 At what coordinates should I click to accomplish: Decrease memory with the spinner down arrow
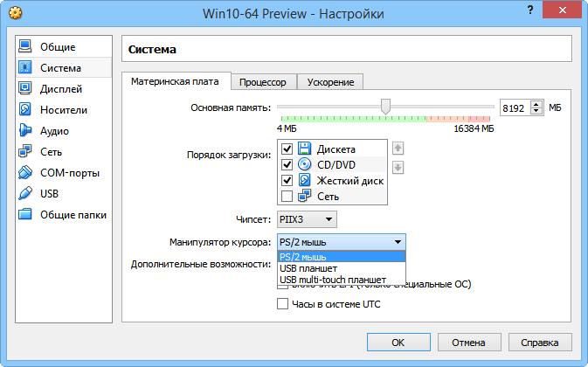(536, 111)
